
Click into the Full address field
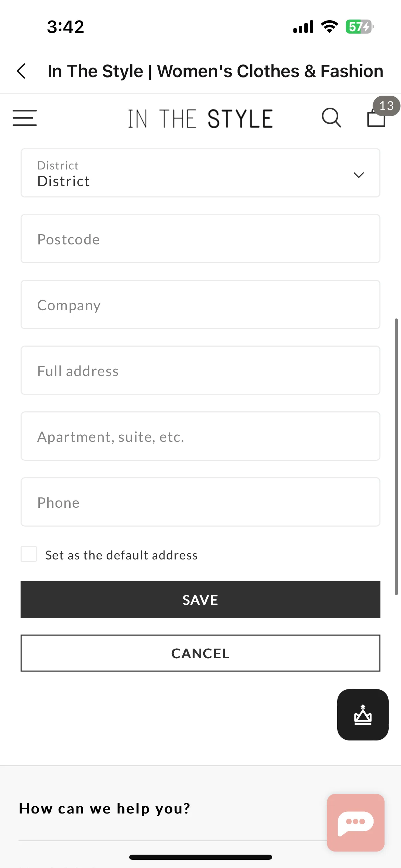pyautogui.click(x=200, y=370)
